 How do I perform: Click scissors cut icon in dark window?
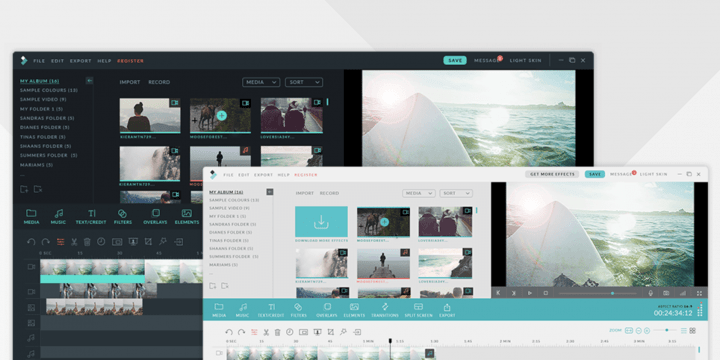coord(74,242)
